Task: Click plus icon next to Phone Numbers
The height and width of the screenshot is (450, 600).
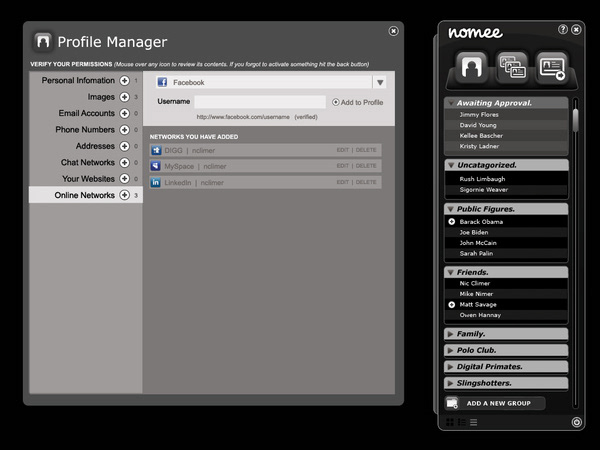Action: tap(124, 130)
